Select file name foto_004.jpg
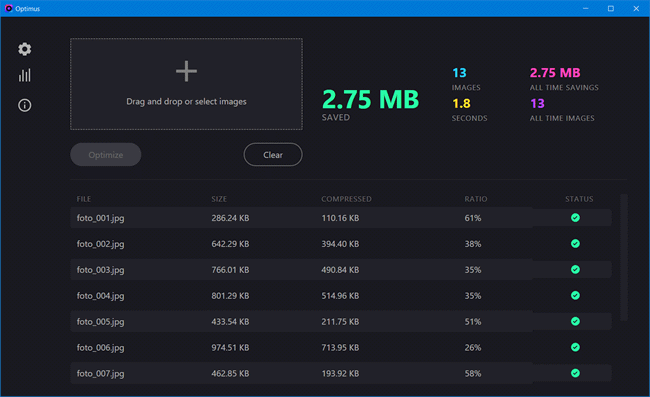650x397 pixels. pyautogui.click(x=100, y=296)
